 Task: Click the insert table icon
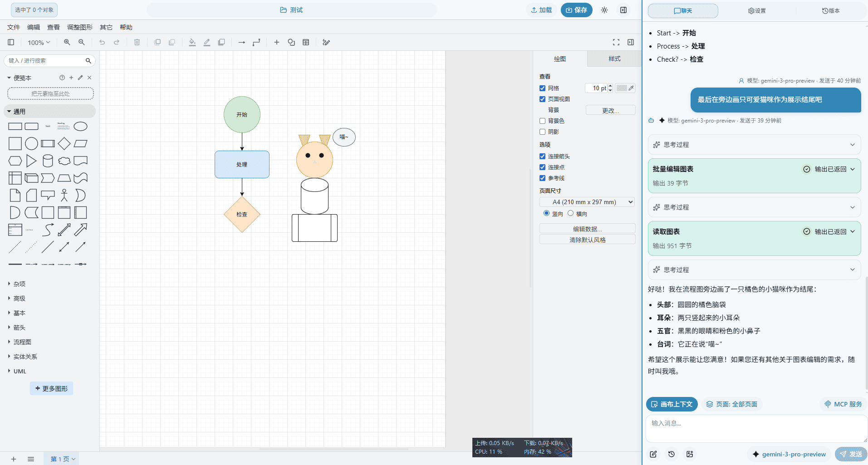pyautogui.click(x=306, y=42)
